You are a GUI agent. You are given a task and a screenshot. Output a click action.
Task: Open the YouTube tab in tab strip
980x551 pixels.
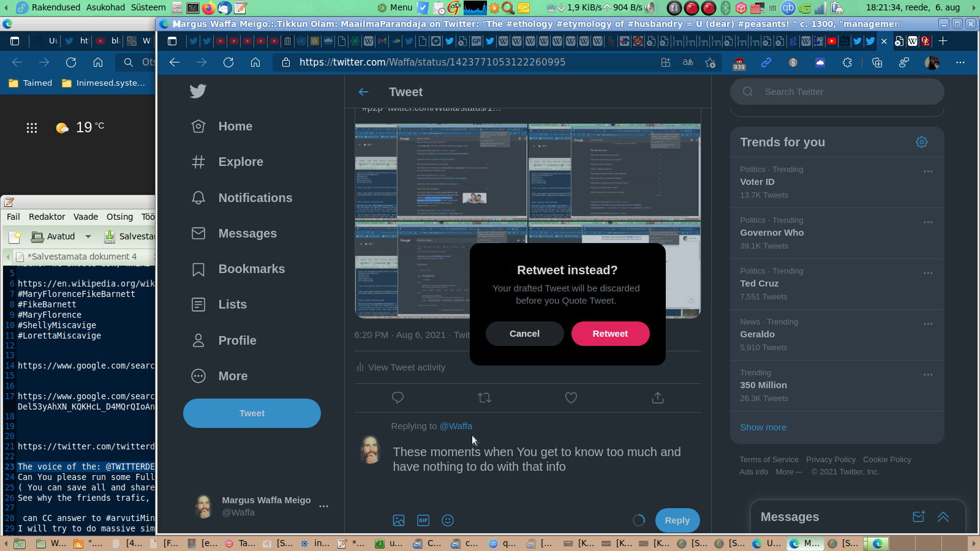832,41
